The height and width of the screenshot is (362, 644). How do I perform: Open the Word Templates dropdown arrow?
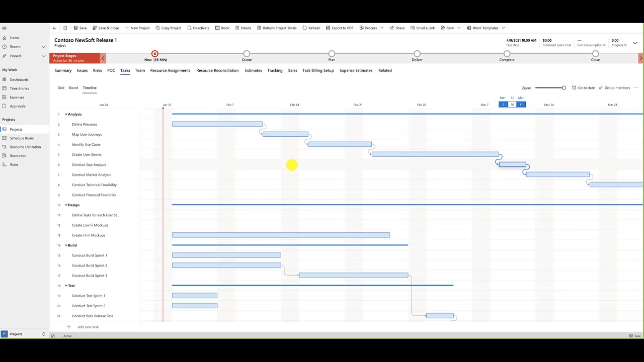[x=503, y=28]
